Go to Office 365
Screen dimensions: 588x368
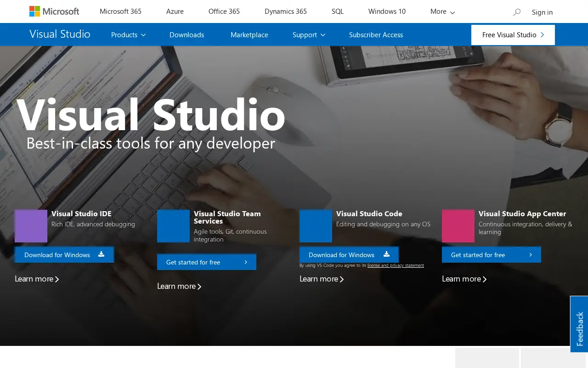(x=224, y=11)
